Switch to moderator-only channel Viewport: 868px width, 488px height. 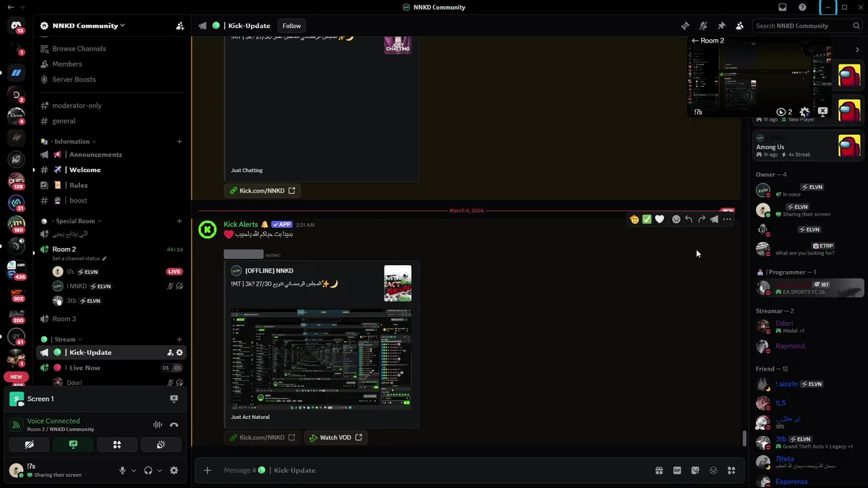pyautogui.click(x=113, y=106)
